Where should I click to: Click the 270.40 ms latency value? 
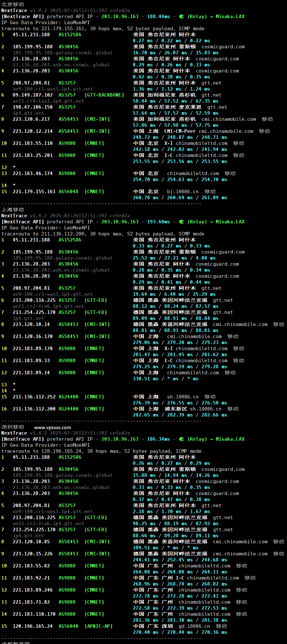(x=146, y=632)
